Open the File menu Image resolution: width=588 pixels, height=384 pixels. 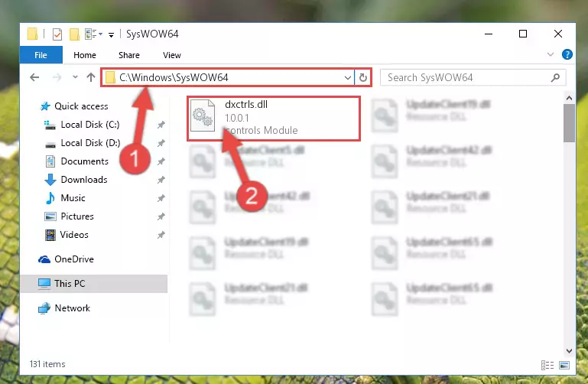click(x=41, y=55)
